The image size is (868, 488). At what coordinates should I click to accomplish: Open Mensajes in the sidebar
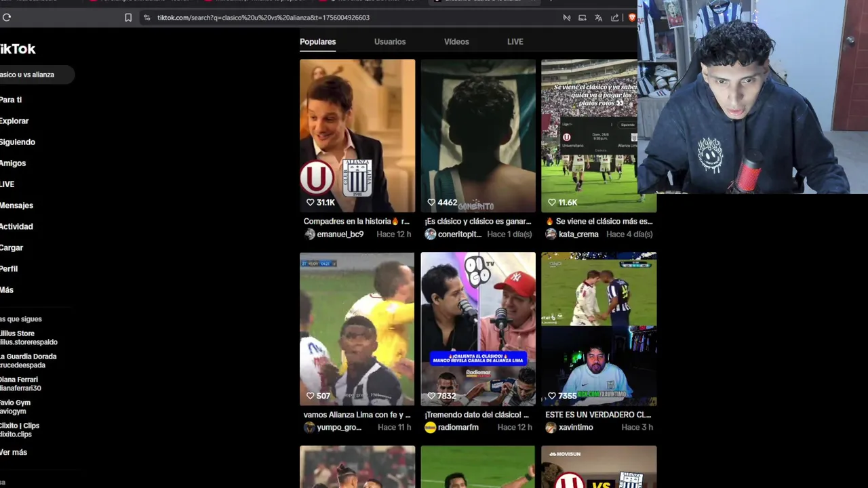[16, 205]
